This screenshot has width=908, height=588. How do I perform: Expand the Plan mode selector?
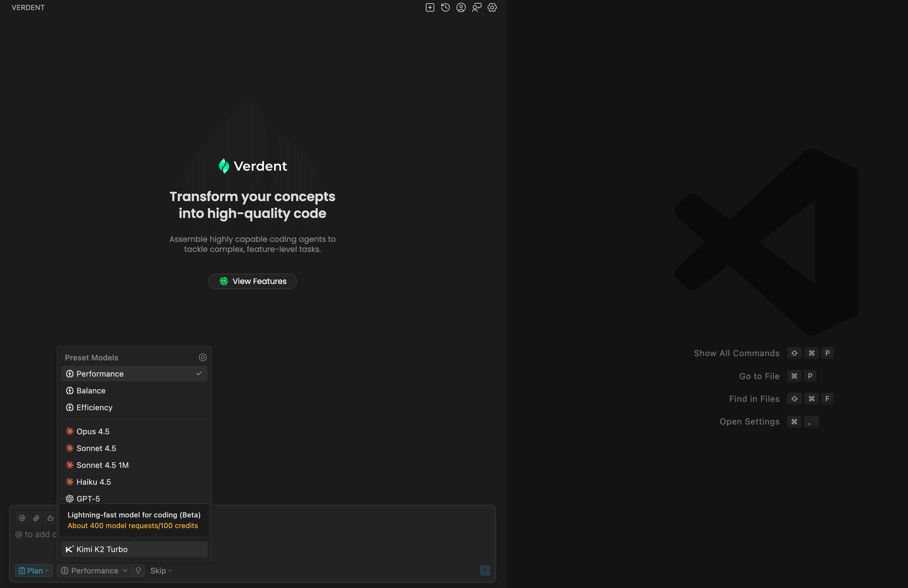click(x=34, y=571)
